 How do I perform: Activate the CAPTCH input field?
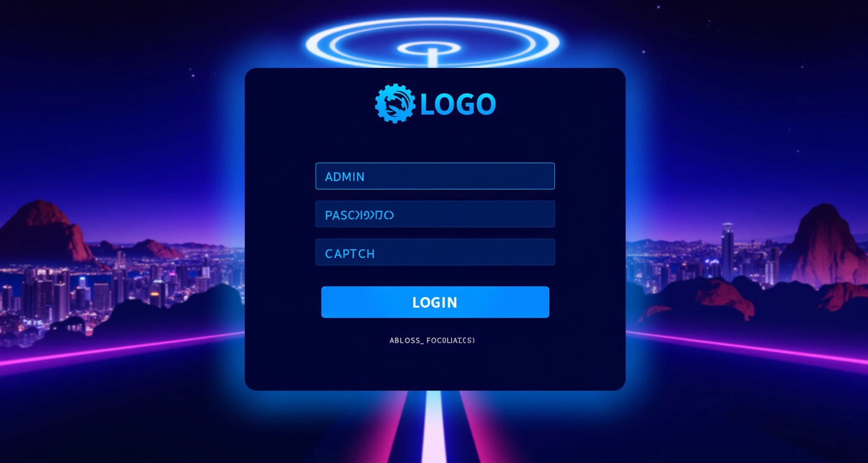coord(435,252)
